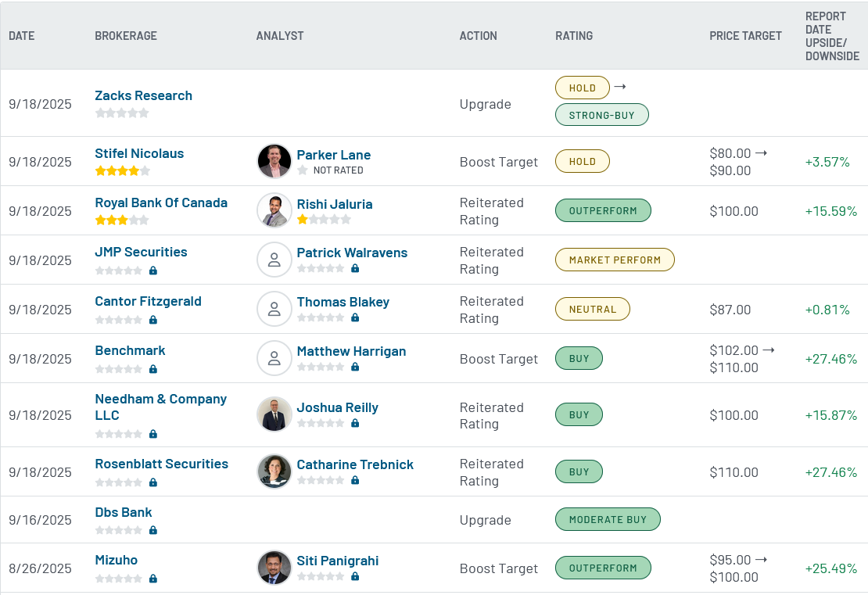Click Zacks Research empty star rating

pyautogui.click(x=122, y=113)
